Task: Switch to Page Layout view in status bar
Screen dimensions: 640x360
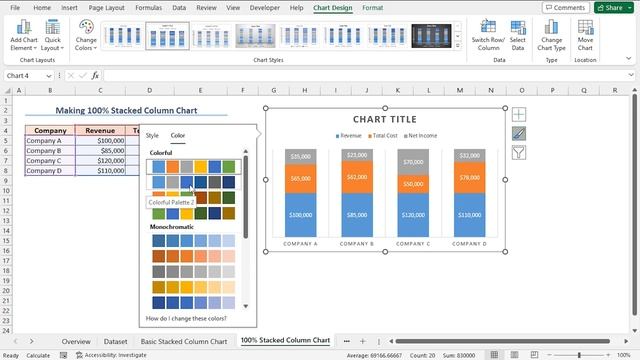Action: 514,355
